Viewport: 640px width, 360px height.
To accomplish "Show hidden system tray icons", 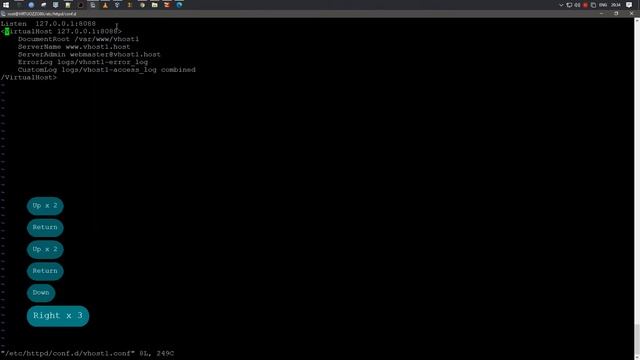I will point(561,5).
